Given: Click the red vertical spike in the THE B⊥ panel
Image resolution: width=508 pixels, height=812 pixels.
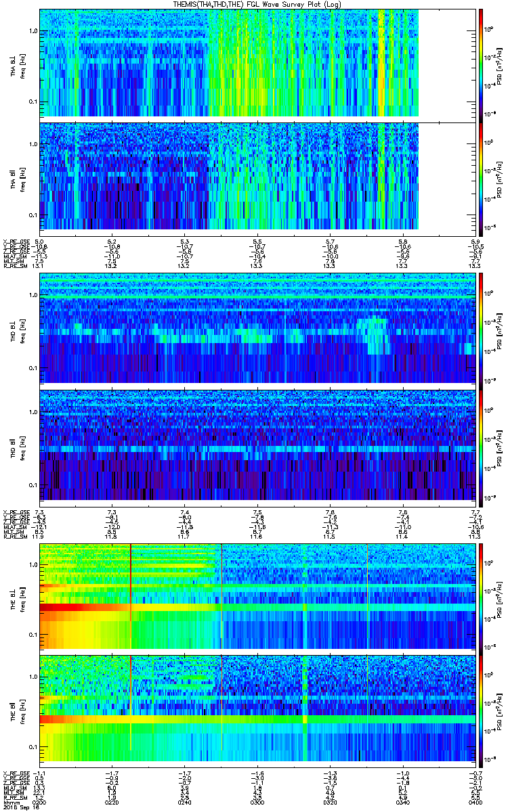Looking at the screenshot, I should tap(130, 595).
